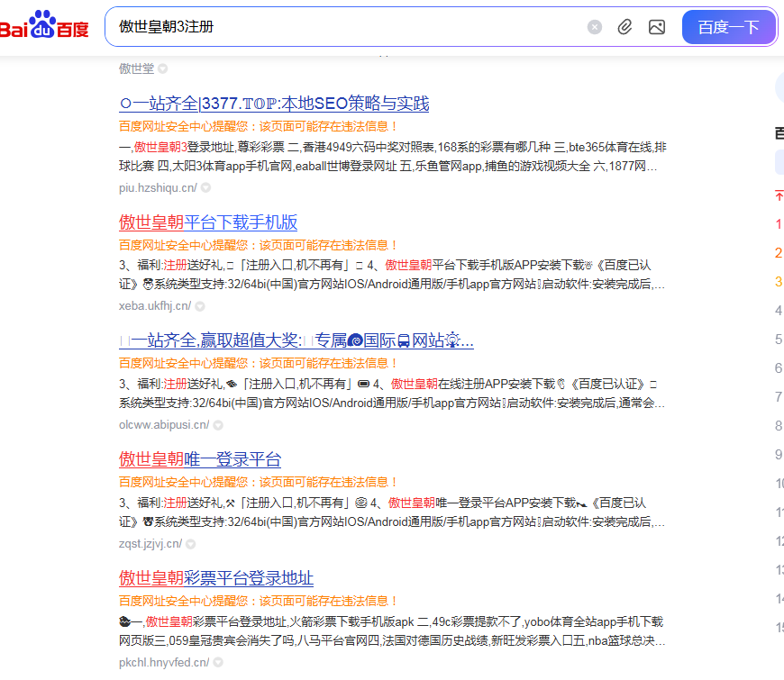Expand dropdown icon next to zqst.jzjvj.cn
Image resolution: width=784 pixels, height=680 pixels.
191,544
